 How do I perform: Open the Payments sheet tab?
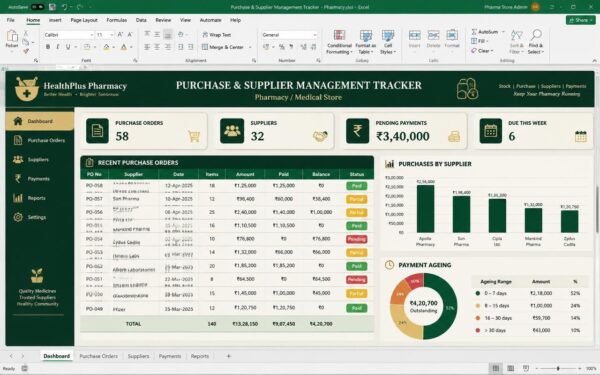(170, 356)
